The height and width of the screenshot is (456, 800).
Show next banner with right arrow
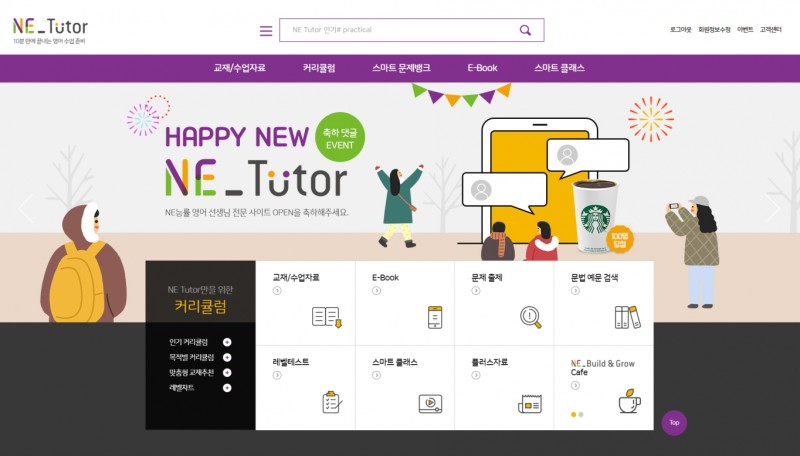773,208
